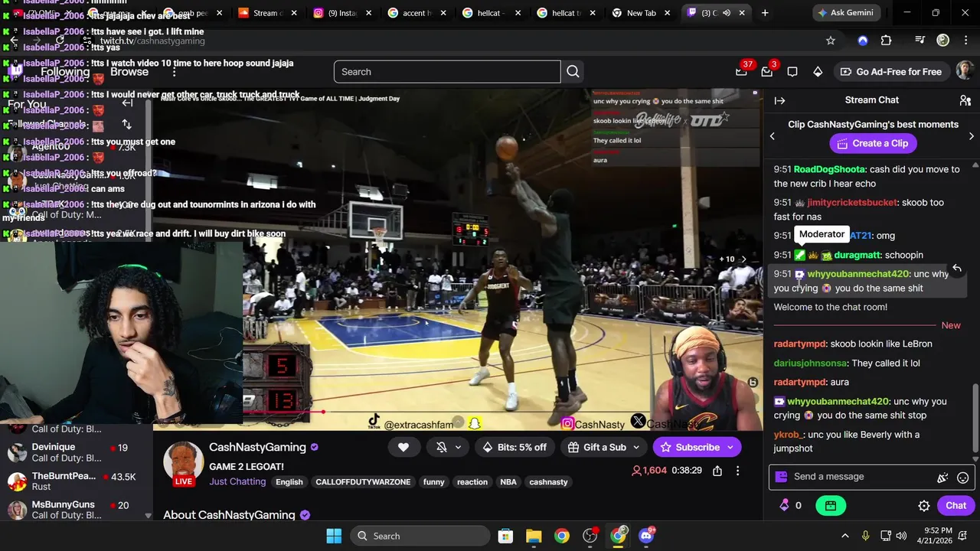The height and width of the screenshot is (551, 980).
Task: Open the icon with the 37 badge
Action: click(x=741, y=72)
